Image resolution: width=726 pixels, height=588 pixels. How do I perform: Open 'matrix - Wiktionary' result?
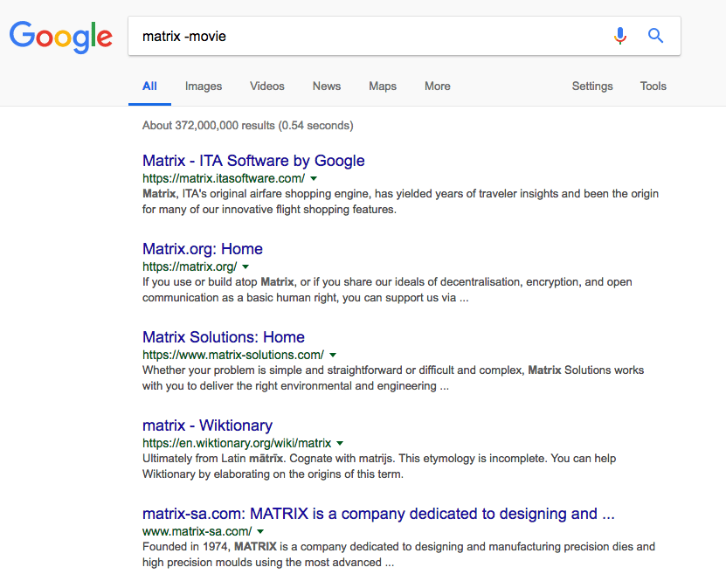pyautogui.click(x=207, y=425)
